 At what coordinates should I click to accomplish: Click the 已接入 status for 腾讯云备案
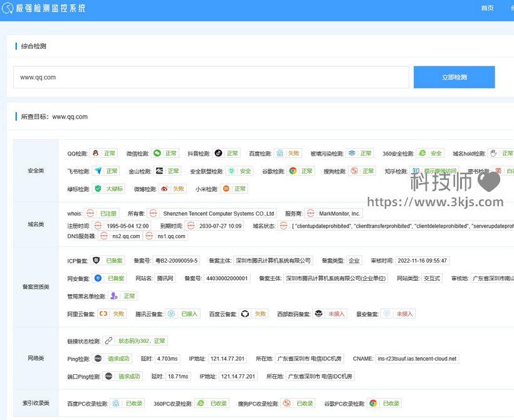tap(189, 314)
